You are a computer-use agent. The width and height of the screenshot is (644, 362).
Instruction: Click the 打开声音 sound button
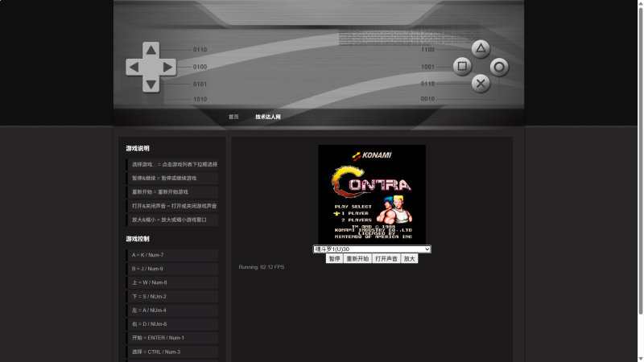click(386, 258)
